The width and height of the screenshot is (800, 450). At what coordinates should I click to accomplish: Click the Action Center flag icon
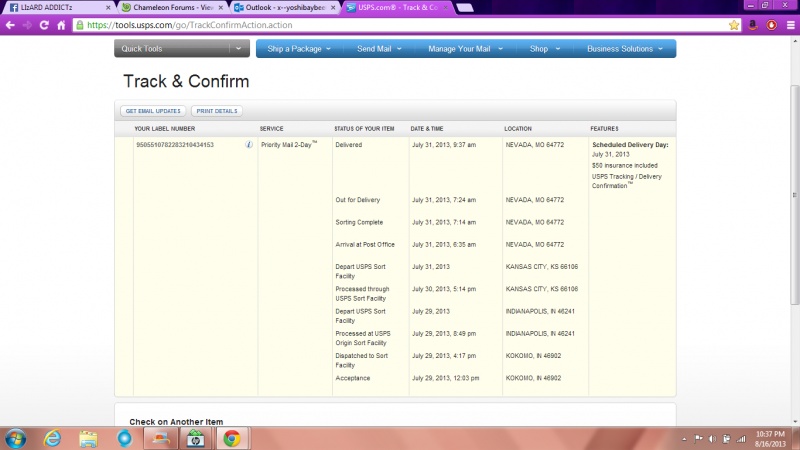tap(698, 439)
